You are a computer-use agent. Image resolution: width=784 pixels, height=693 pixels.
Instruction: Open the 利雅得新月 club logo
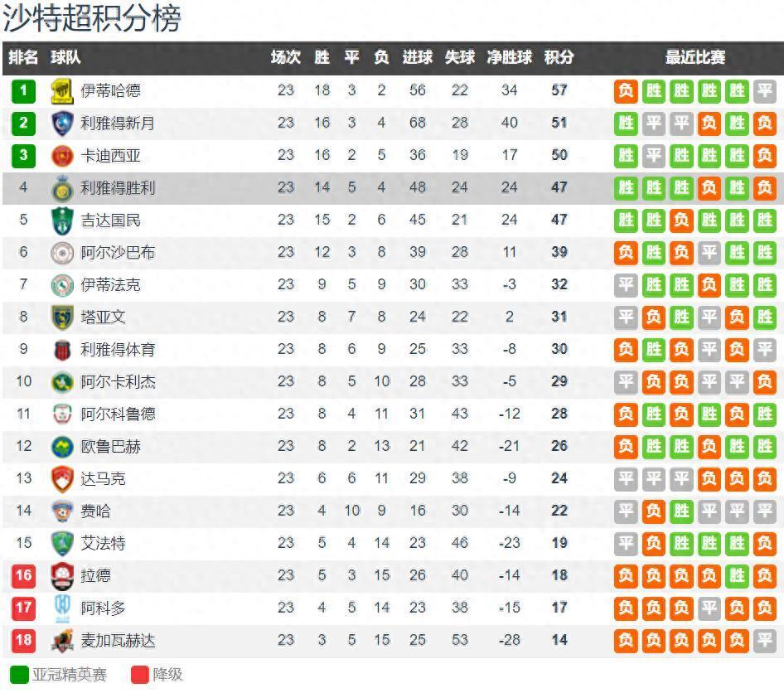(62, 123)
